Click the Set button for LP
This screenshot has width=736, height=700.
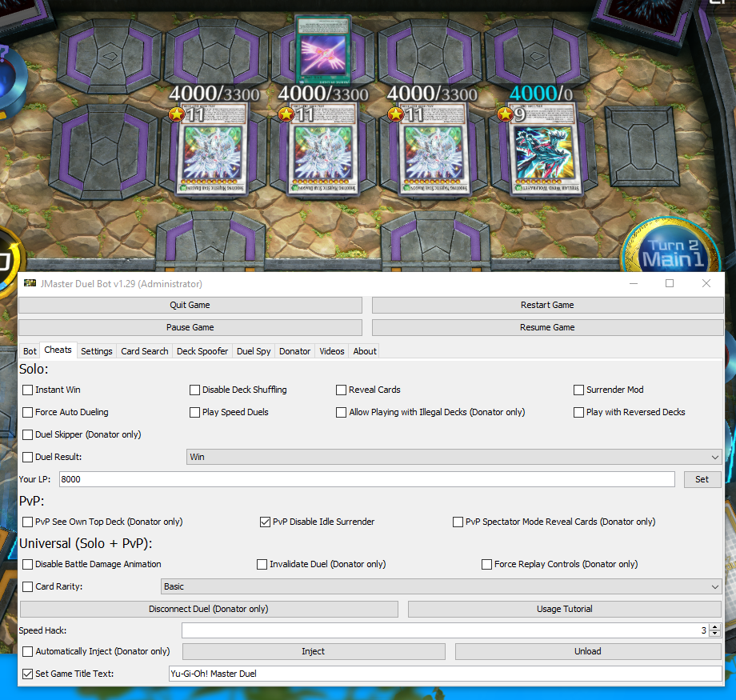coord(702,479)
